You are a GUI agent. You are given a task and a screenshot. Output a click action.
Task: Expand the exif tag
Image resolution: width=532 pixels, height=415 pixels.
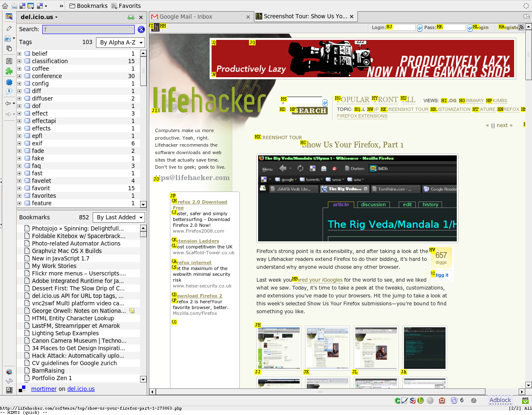point(19,143)
